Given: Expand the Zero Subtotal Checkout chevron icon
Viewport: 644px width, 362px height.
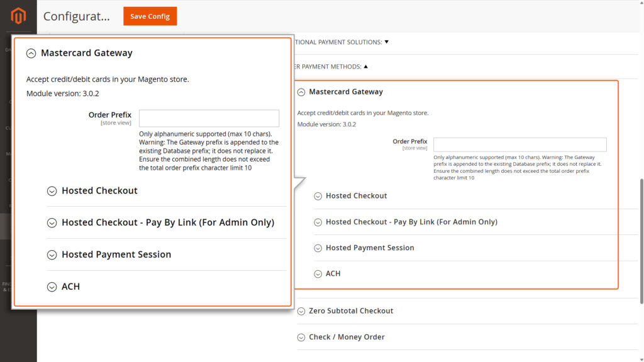Looking at the screenshot, I should coord(301,310).
